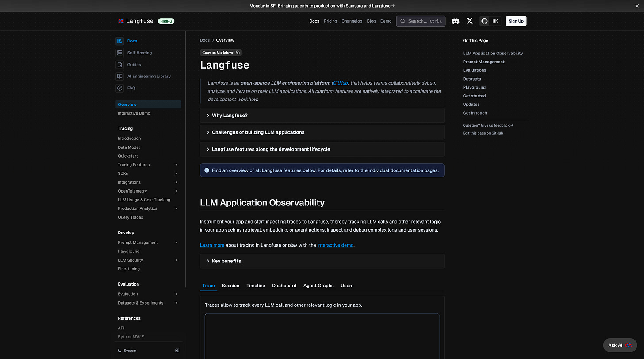Select the Trace tab
Viewport: 644px width, 359px height.
(x=208, y=286)
